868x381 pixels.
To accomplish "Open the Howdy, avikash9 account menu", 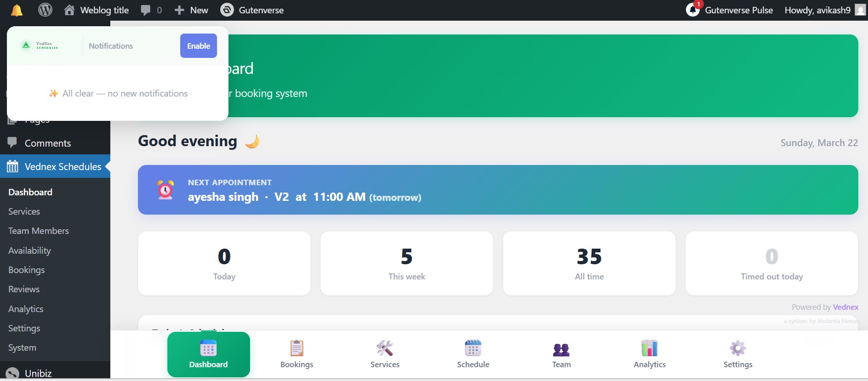I will [x=817, y=10].
